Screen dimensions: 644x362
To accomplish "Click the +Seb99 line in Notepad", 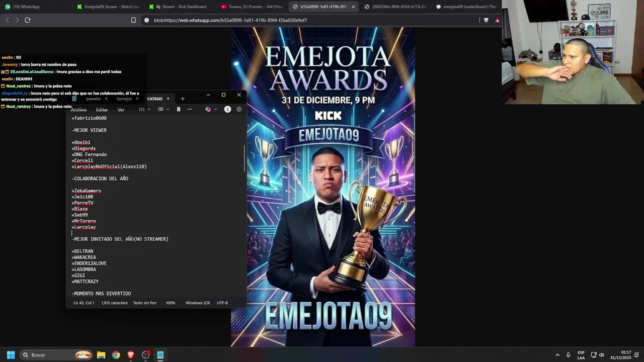I will pos(80,215).
